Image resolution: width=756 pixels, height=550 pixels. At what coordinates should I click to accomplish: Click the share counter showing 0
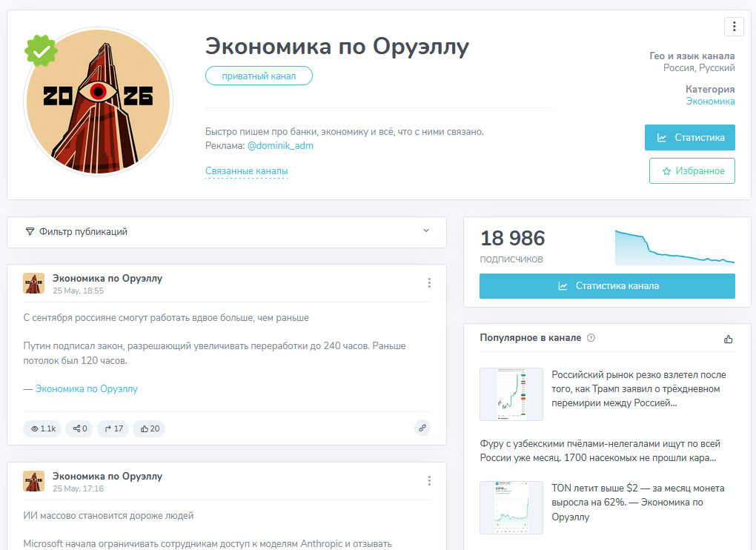pyautogui.click(x=79, y=428)
